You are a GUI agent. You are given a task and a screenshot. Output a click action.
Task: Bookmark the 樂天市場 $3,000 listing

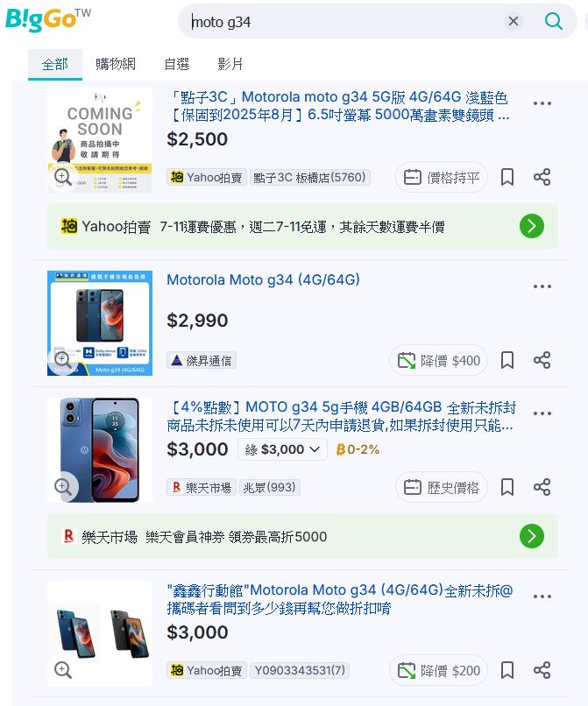point(507,487)
